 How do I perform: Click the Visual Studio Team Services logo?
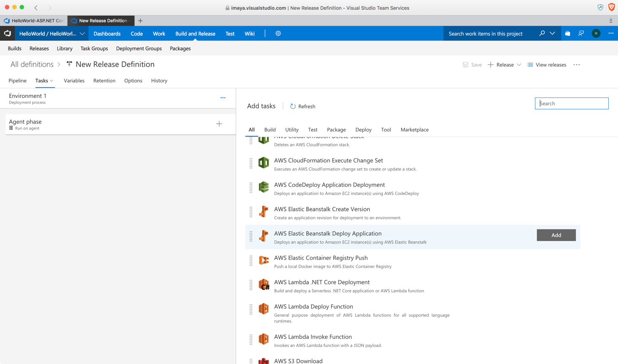[8, 33]
